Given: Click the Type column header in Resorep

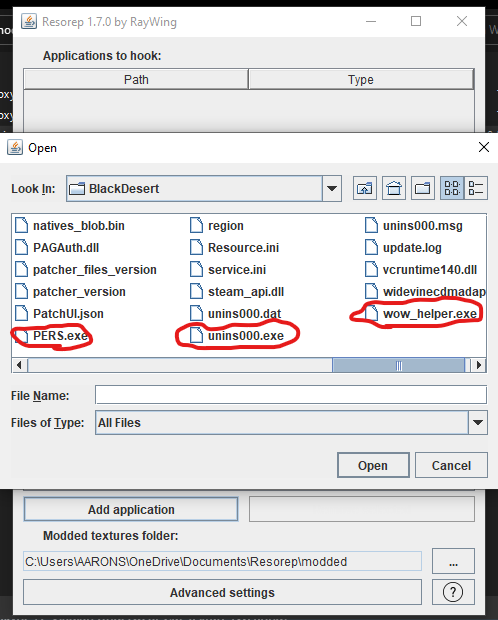Looking at the screenshot, I should [x=361, y=79].
